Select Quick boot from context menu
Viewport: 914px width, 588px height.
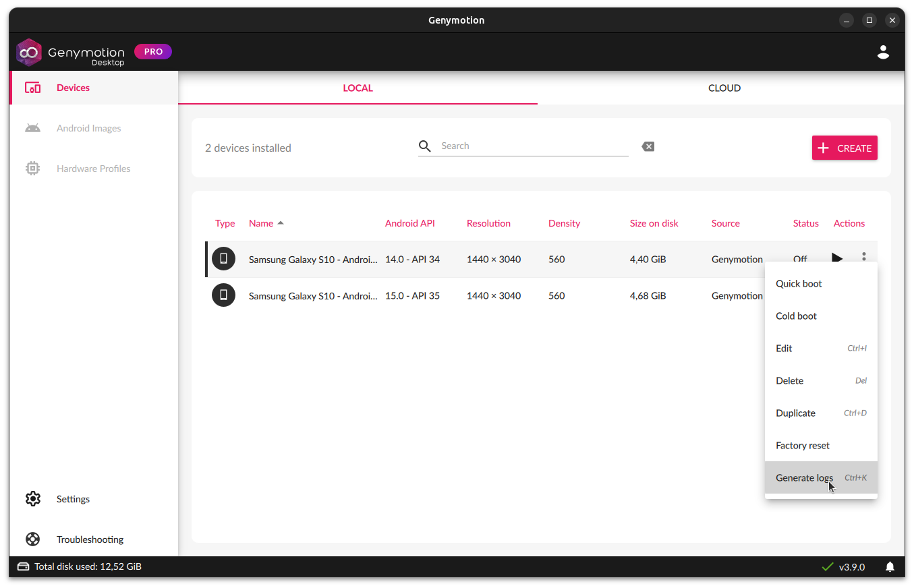[x=821, y=284]
